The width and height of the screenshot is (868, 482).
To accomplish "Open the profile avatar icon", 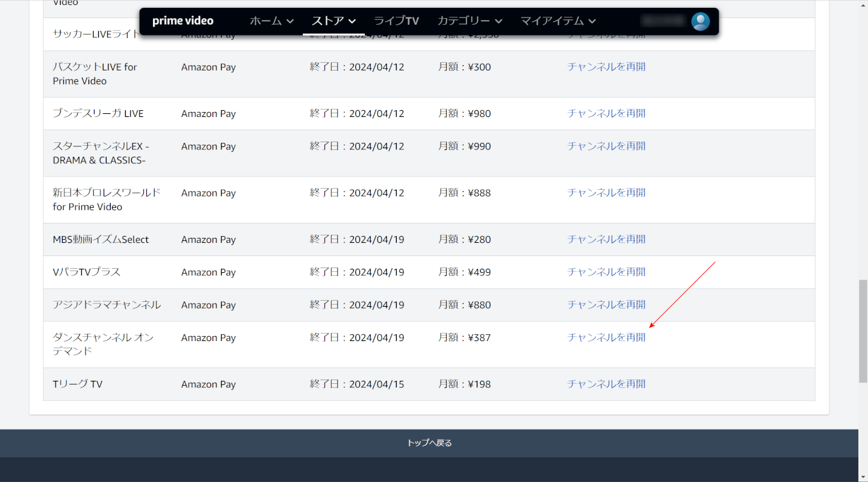I will (700, 22).
